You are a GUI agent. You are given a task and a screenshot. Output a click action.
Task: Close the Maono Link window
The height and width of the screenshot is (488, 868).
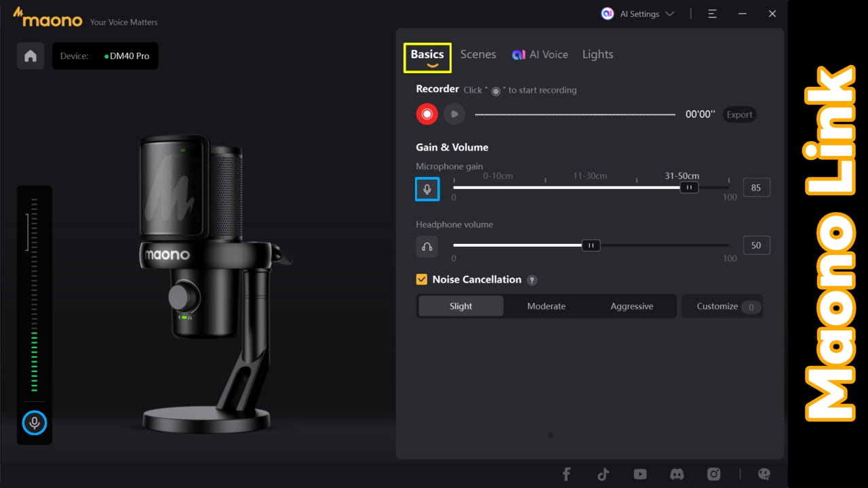tap(772, 14)
